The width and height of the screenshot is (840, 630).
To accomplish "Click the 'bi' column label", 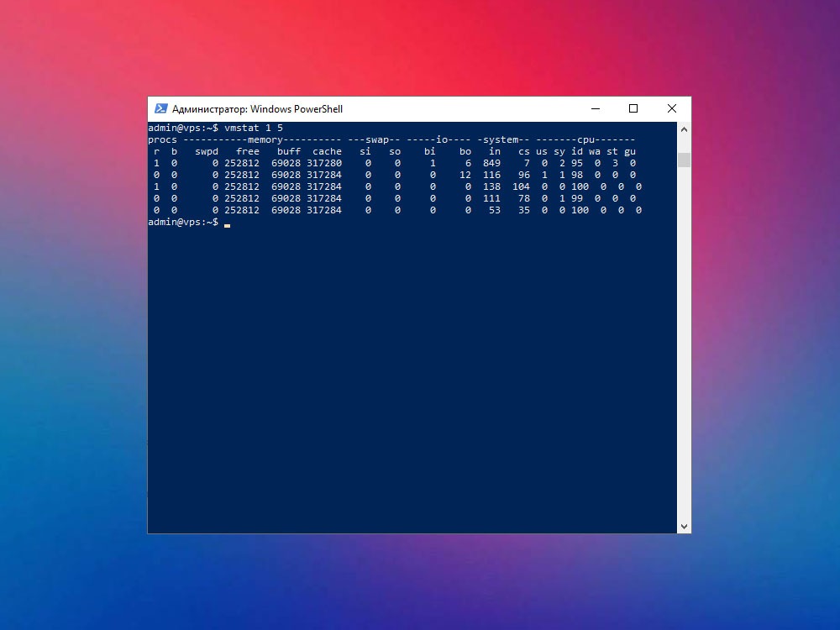I will coord(429,151).
